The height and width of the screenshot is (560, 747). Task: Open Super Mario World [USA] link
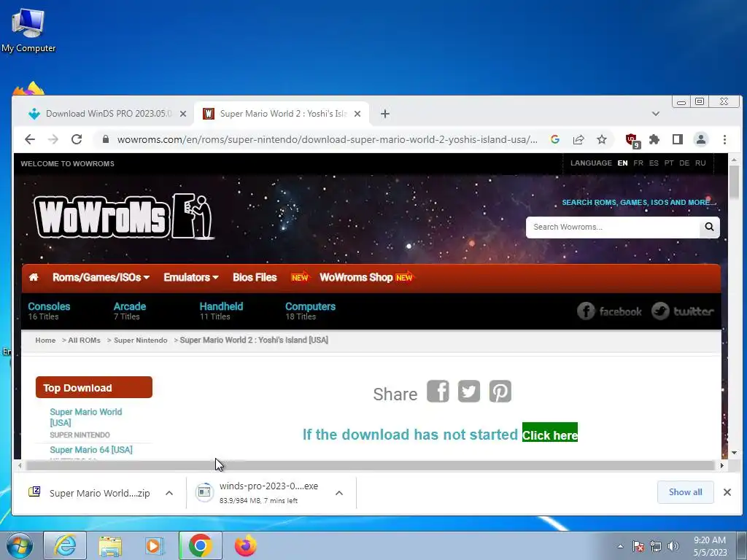[86, 417]
